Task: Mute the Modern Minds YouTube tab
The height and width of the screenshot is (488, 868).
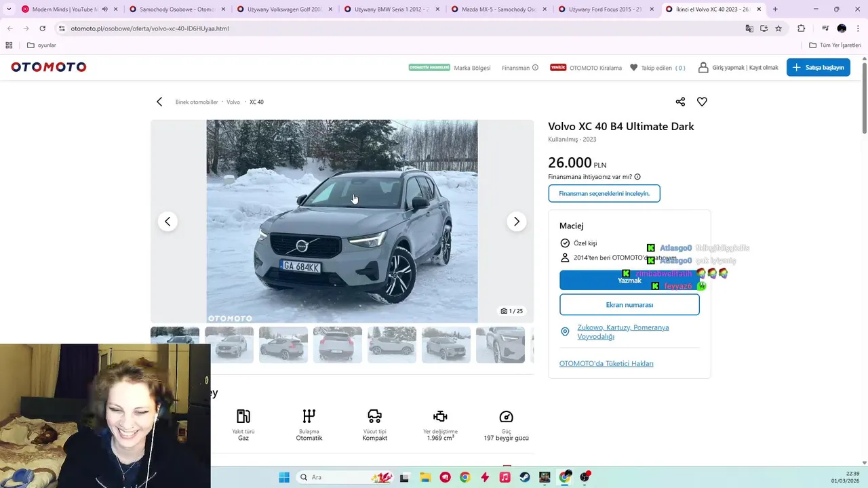Action: pyautogui.click(x=104, y=9)
